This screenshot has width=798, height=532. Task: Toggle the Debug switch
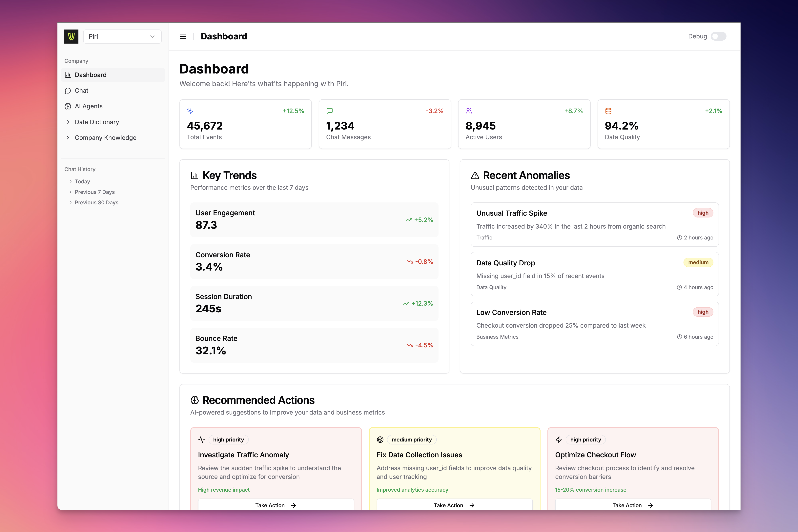click(718, 36)
